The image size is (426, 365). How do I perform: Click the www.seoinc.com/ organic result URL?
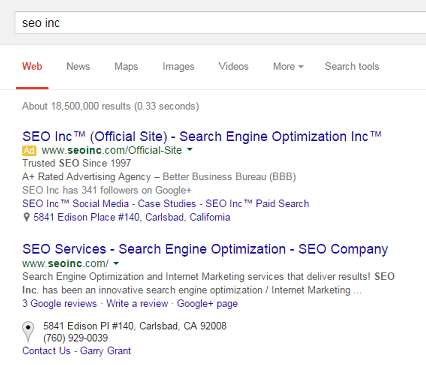point(65,263)
